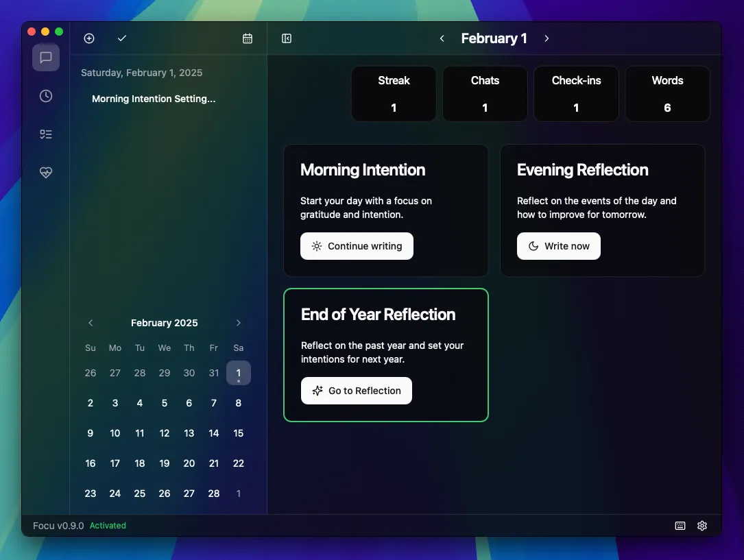This screenshot has height=560, width=744.
Task: Choose February 28 in the calendar
Action: pos(213,494)
